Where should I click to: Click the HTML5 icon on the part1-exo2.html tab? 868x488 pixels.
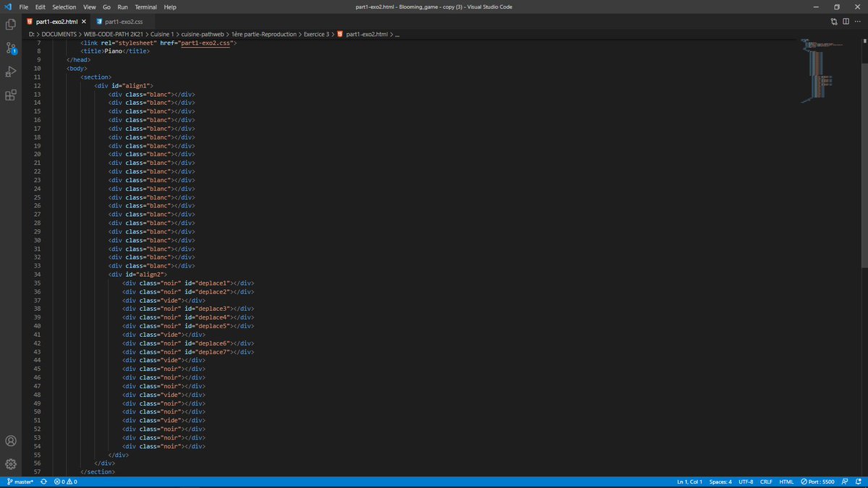pyautogui.click(x=30, y=22)
